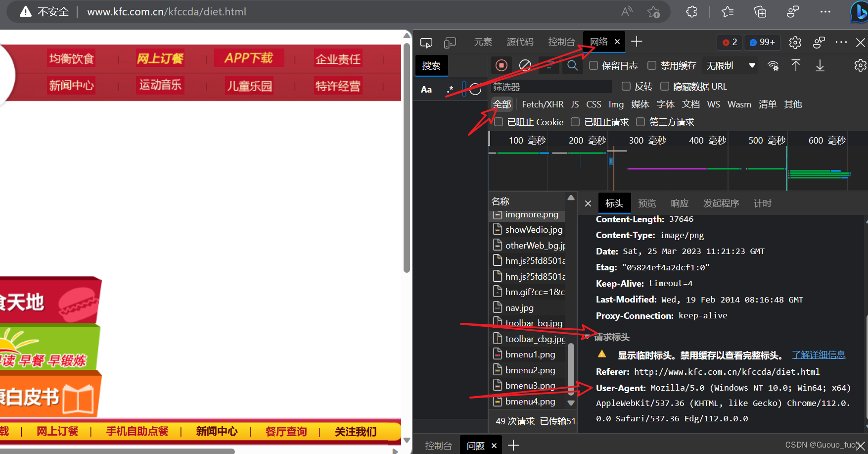868x454 pixels.
Task: Add a new DevTools tab with plus
Action: tap(637, 42)
